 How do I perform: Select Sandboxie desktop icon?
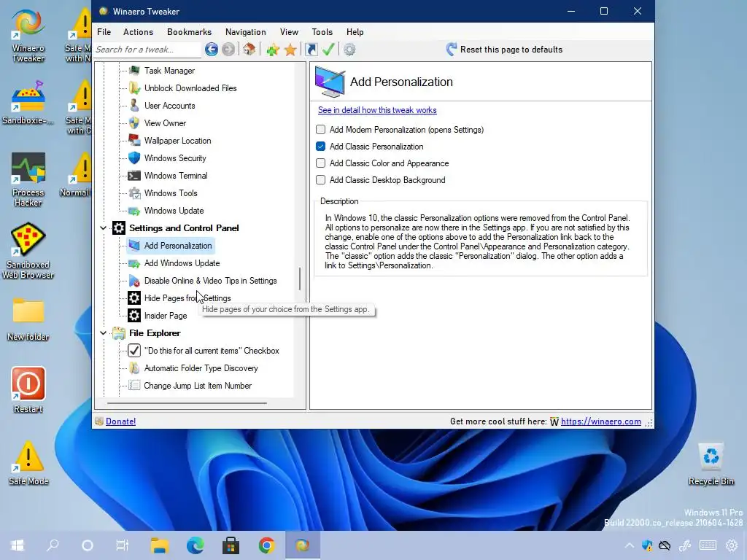[x=28, y=102]
